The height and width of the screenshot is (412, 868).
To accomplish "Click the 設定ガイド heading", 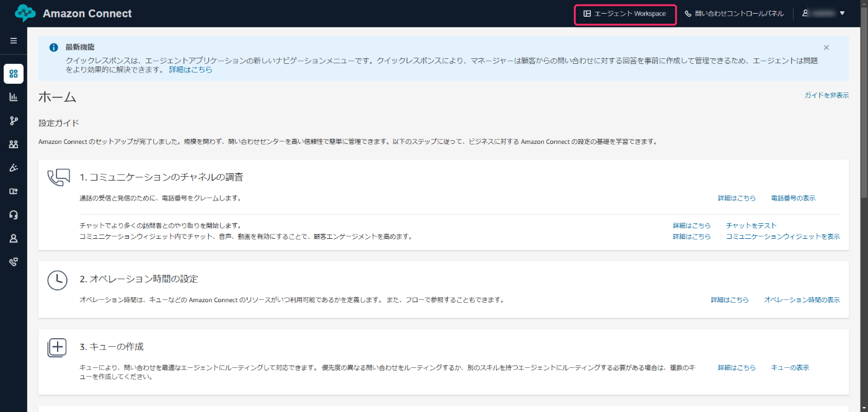I will pyautogui.click(x=59, y=123).
